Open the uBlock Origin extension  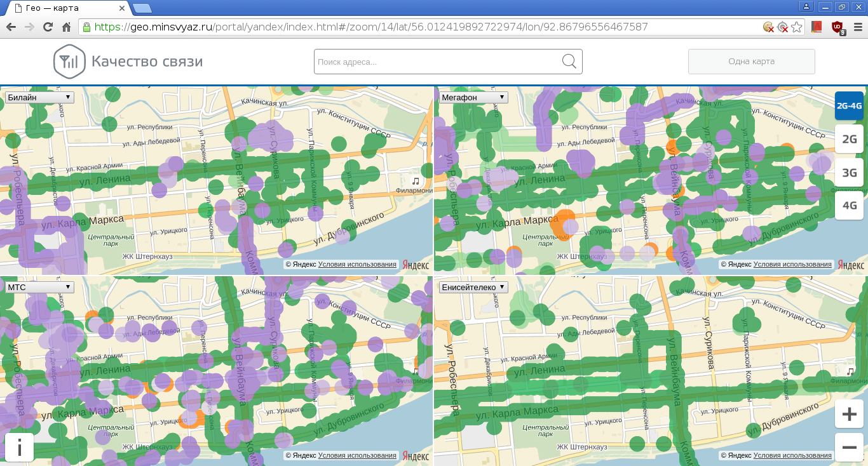click(837, 27)
